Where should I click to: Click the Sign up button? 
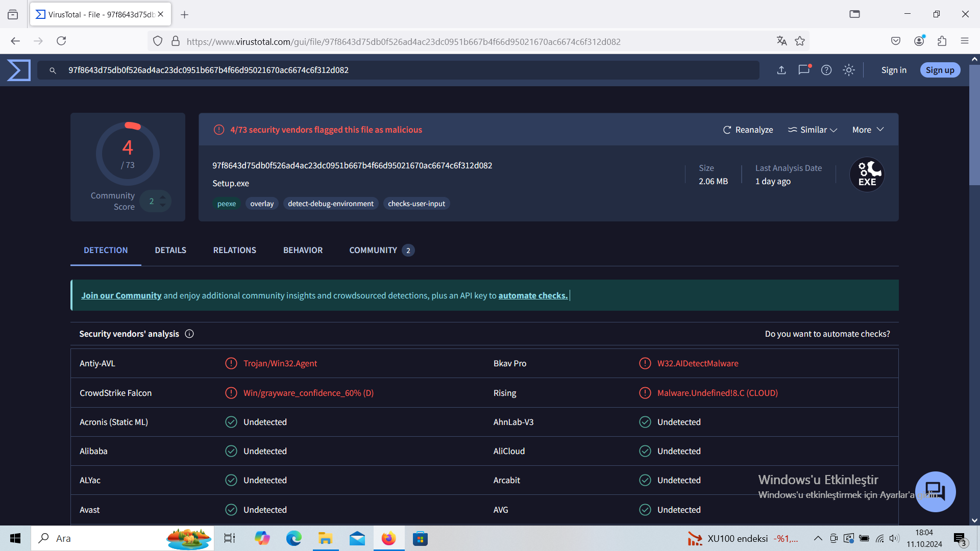click(x=940, y=70)
